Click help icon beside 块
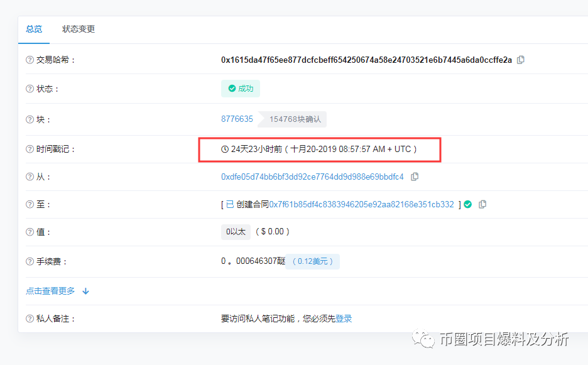Image resolution: width=588 pixels, height=365 pixels. click(30, 119)
